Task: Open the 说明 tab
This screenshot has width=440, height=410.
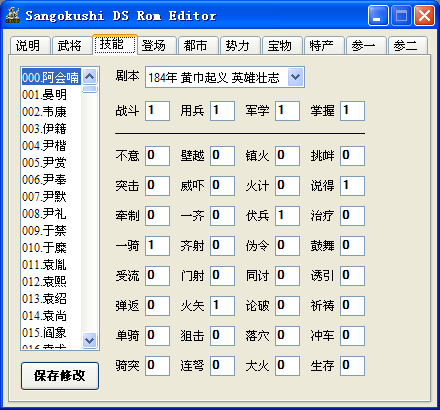Action: [x=30, y=45]
